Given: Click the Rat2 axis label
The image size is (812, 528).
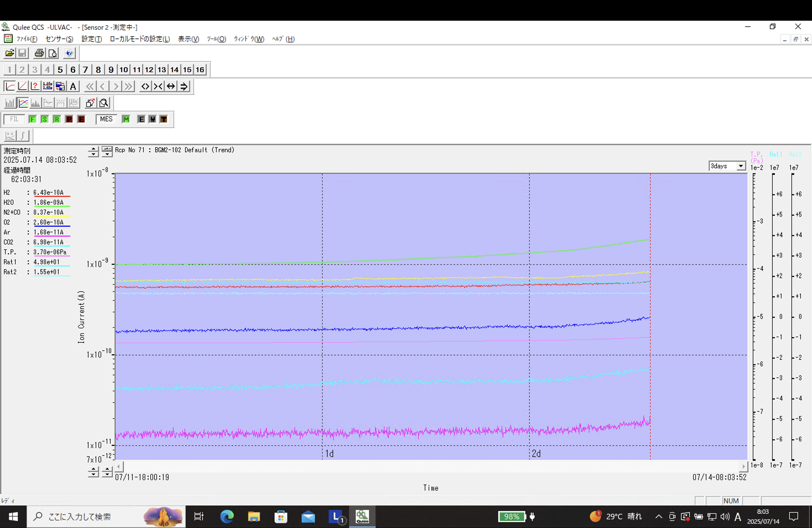Looking at the screenshot, I should coord(795,155).
